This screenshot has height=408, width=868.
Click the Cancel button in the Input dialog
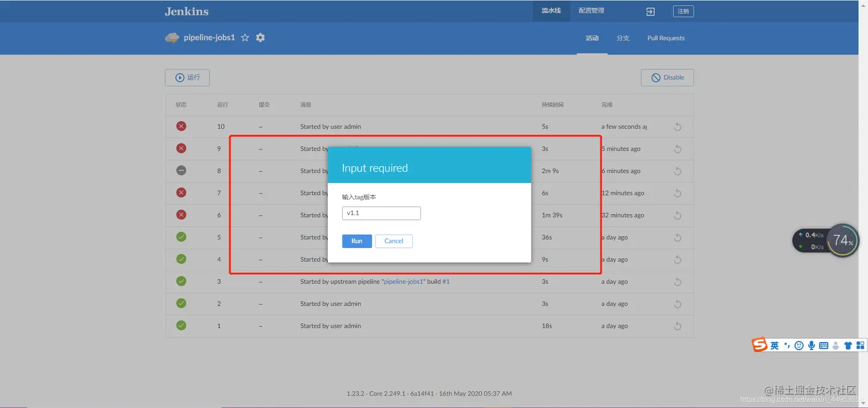tap(394, 241)
